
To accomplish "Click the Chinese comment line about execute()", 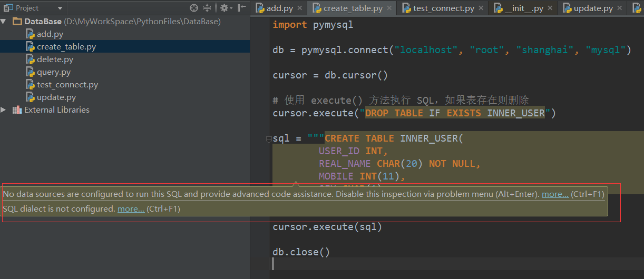I will (x=401, y=101).
